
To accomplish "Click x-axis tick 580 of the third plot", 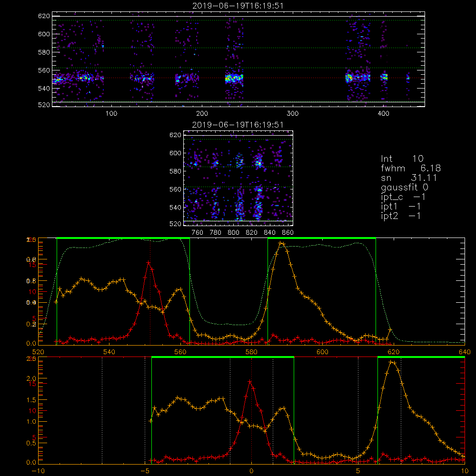I will tap(251, 352).
